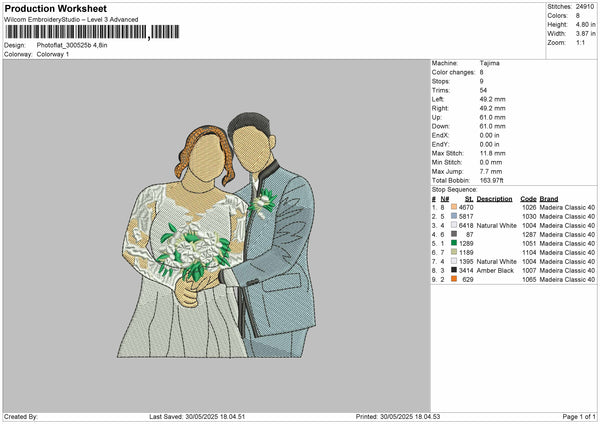Click the black swatch for stop 8
This screenshot has height=424, width=600.
[454, 270]
